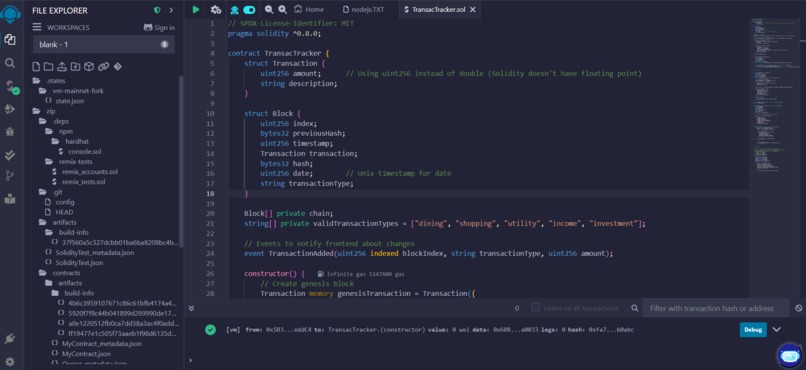Toggle the AI copilot switch
This screenshot has height=370, width=806.
click(249, 9)
